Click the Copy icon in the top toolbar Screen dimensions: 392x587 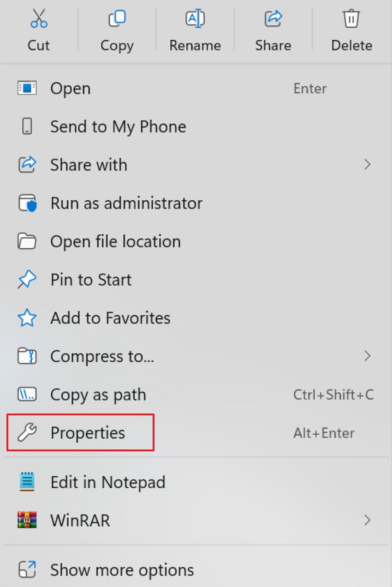pyautogui.click(x=117, y=18)
